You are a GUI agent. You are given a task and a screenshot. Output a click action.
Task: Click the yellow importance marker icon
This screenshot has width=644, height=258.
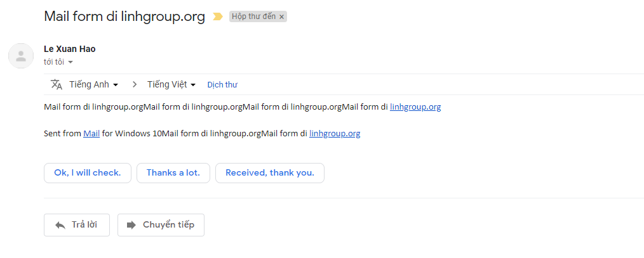(217, 17)
